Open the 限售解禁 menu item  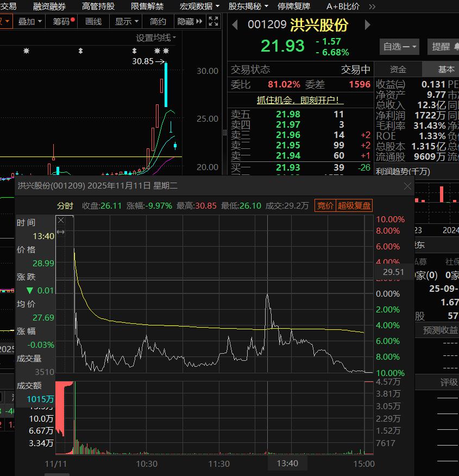click(147, 6)
